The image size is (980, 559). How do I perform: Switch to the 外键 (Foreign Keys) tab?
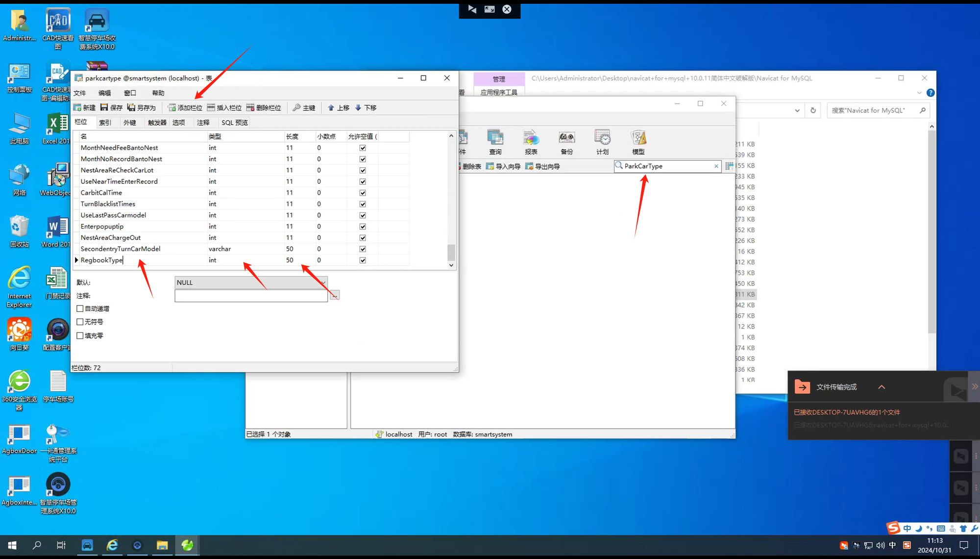click(x=129, y=123)
